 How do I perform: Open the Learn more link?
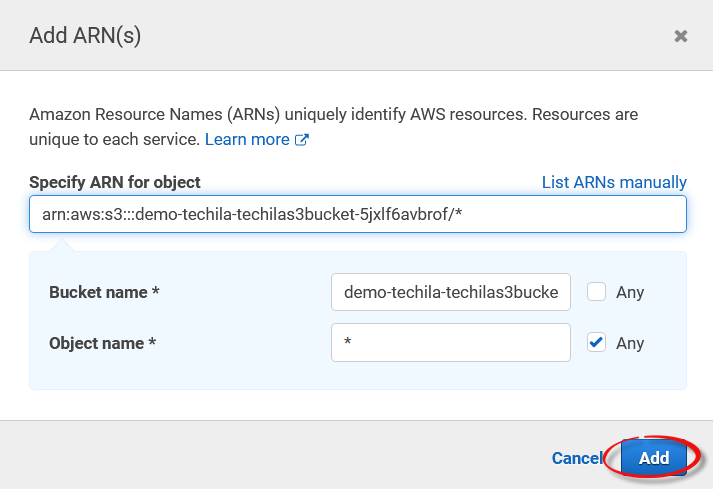point(247,140)
